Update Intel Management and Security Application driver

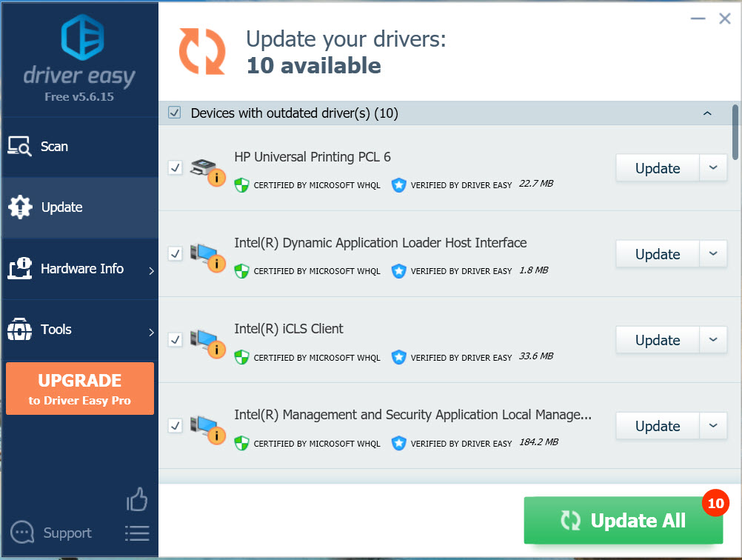[x=658, y=426]
